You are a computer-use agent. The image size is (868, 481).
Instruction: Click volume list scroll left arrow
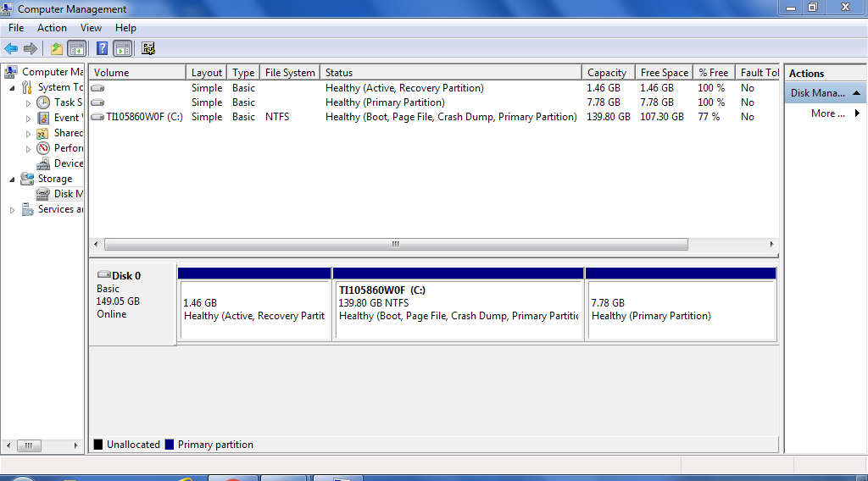(97, 244)
